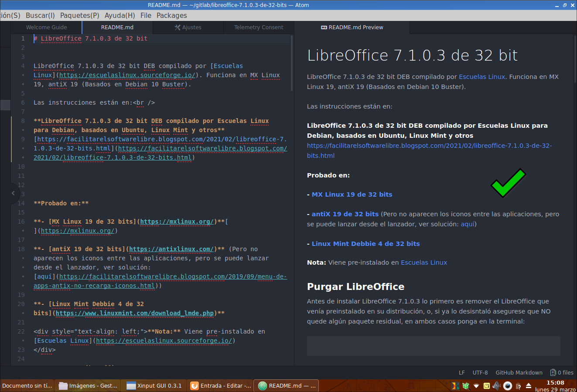
Task: Click the speaker volume tray icon
Action: coord(497,386)
